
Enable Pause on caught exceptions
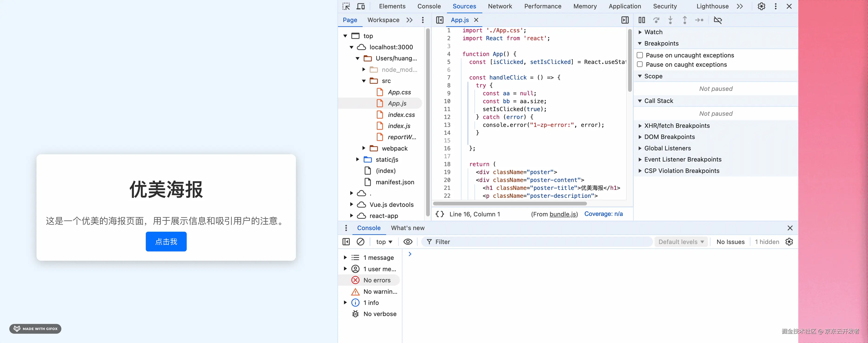tap(640, 65)
